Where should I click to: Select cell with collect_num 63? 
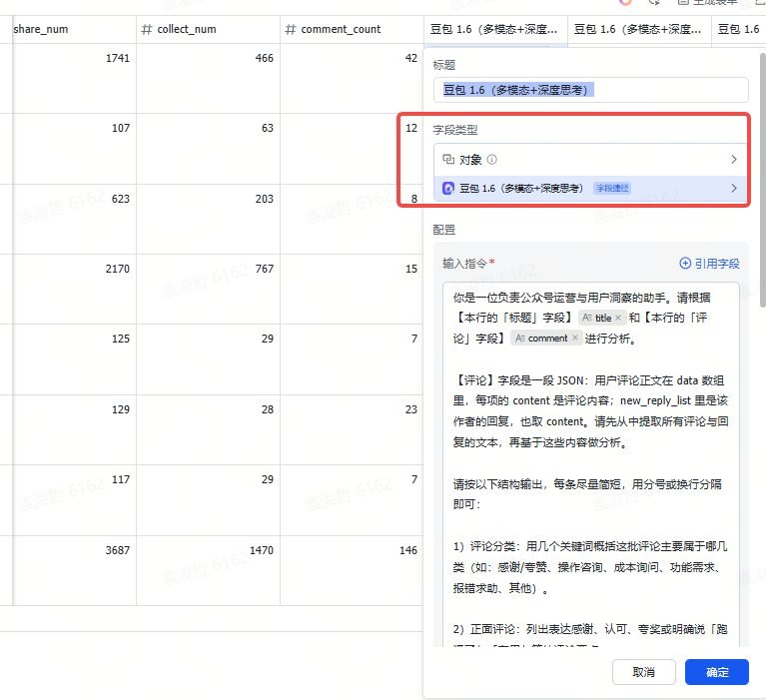click(208, 149)
